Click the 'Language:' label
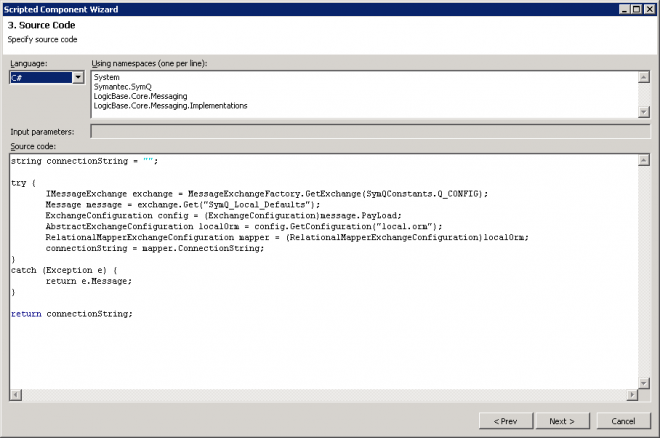 pyautogui.click(x=29, y=64)
